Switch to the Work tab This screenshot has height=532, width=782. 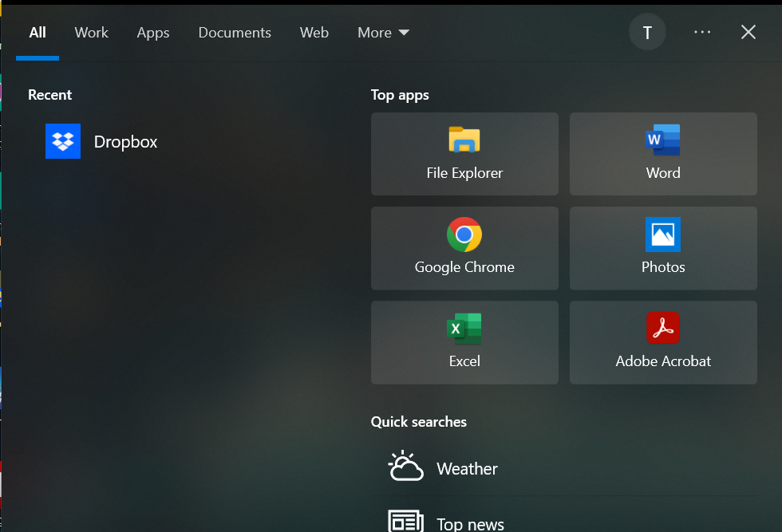coord(91,33)
